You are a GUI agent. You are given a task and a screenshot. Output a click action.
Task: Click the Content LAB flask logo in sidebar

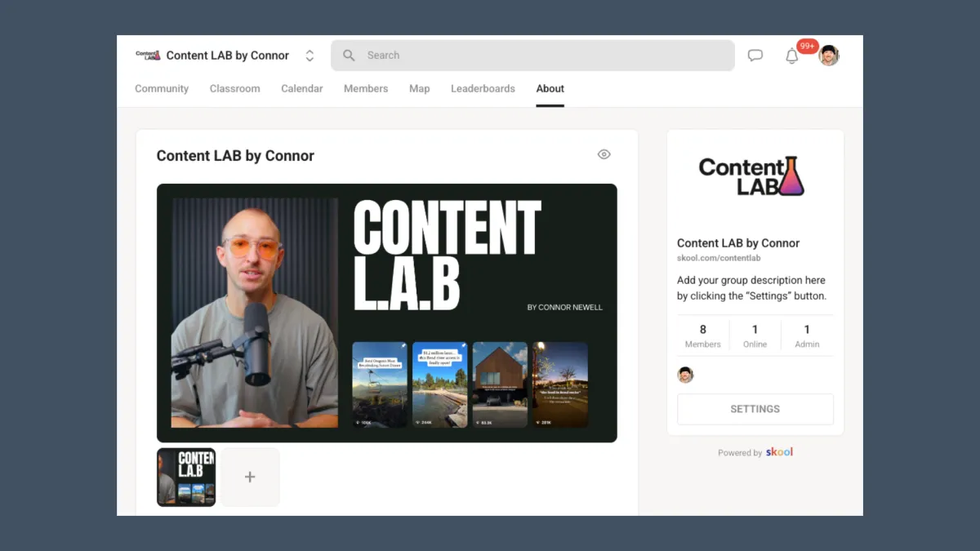[751, 176]
